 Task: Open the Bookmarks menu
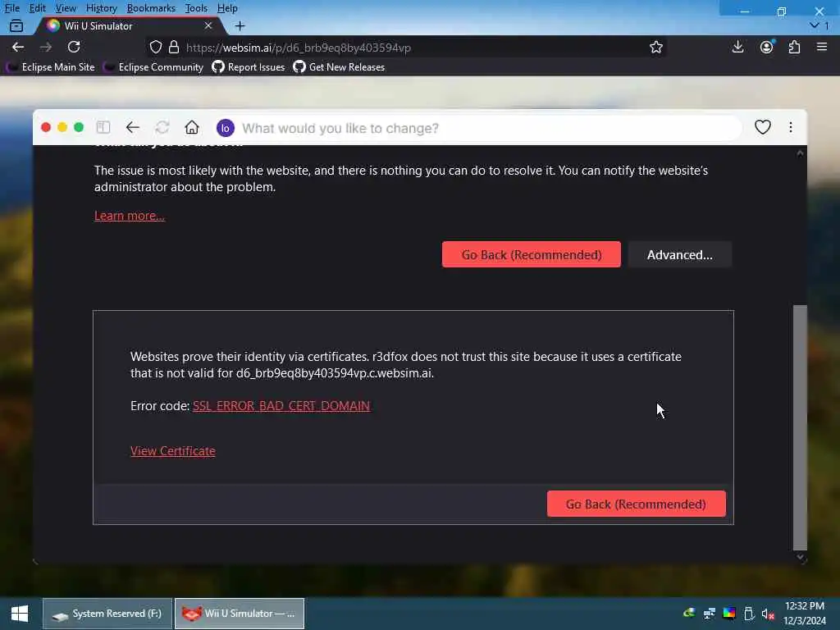pyautogui.click(x=151, y=8)
